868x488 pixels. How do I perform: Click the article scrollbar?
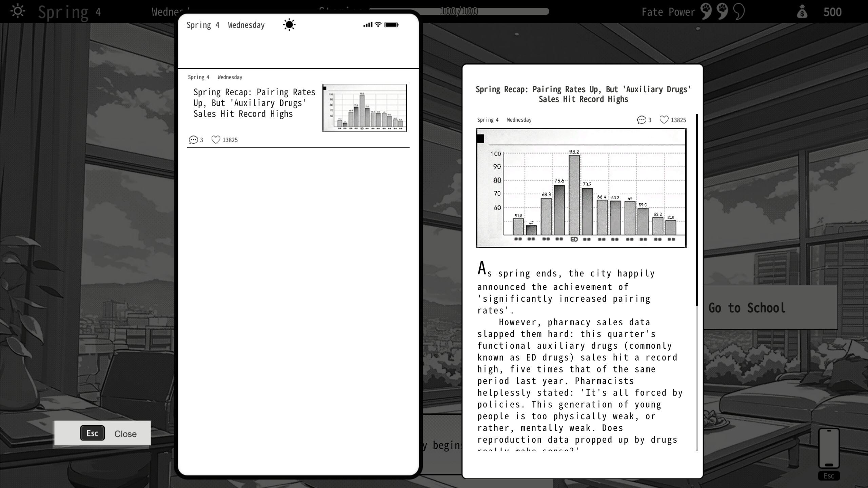pos(697,210)
